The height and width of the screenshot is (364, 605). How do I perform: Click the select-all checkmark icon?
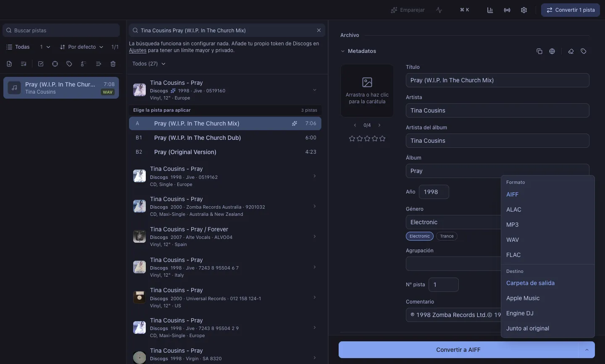pos(41,64)
